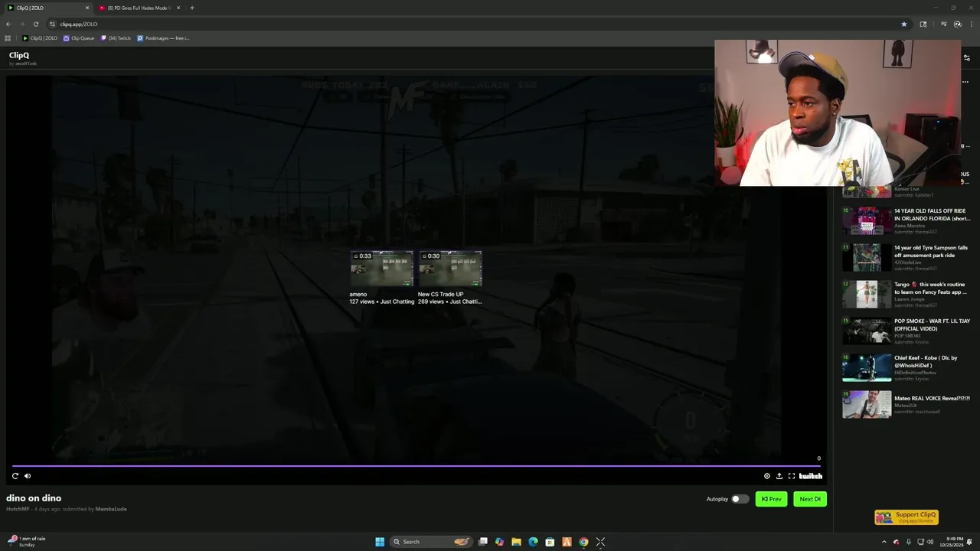
Task: Open the 'ClipQ | ZOLO' bookmark
Action: coord(40,38)
